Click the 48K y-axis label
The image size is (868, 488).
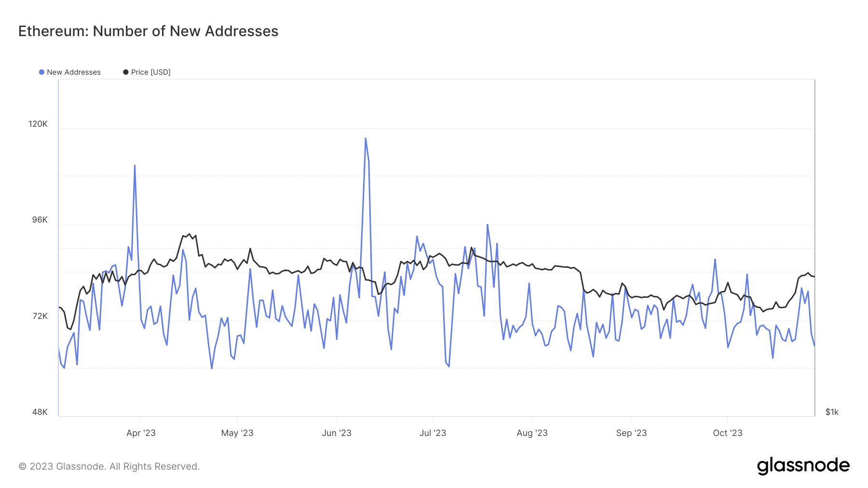(x=40, y=412)
